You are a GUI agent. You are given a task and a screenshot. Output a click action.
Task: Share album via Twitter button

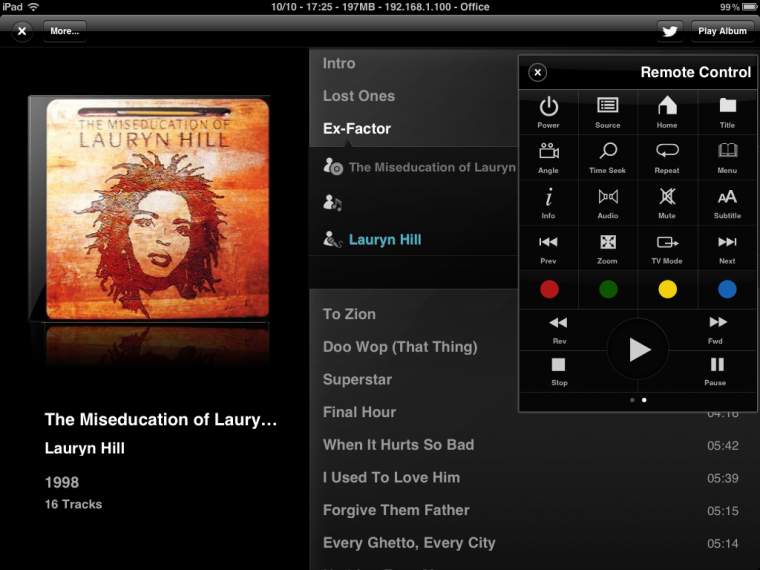click(670, 31)
